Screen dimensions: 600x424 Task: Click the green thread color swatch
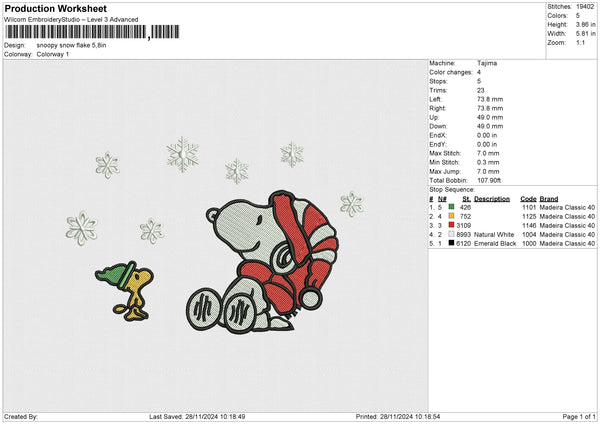451,207
